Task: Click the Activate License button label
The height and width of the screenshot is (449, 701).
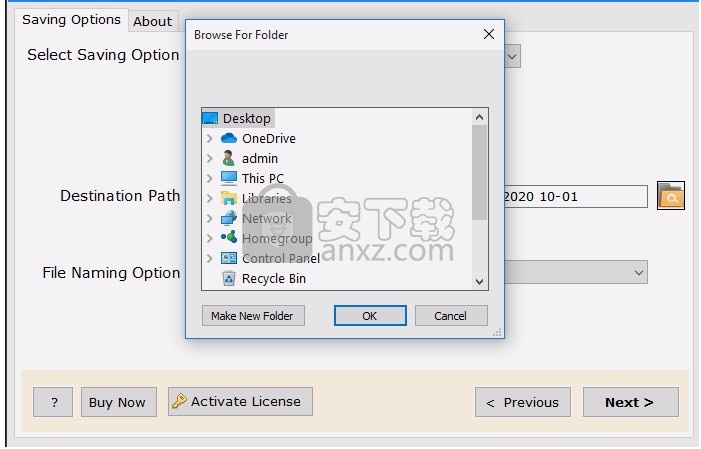Action: (246, 401)
